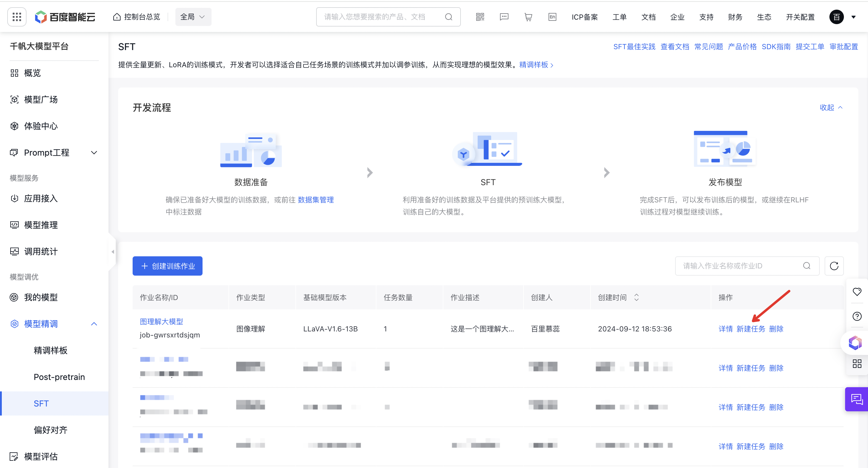
Task: Click the 创建训练作业 button
Action: click(168, 266)
